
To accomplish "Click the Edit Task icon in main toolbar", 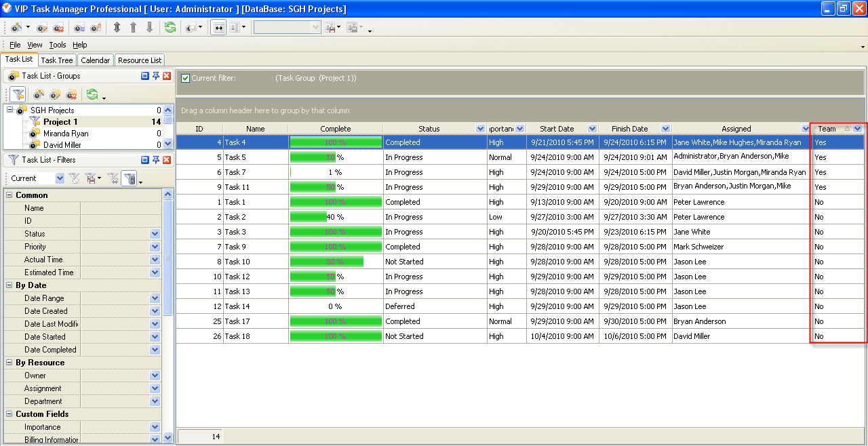I will click(42, 28).
